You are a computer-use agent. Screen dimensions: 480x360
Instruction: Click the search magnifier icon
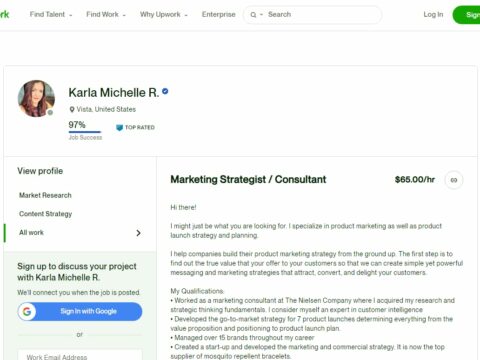tap(253, 15)
